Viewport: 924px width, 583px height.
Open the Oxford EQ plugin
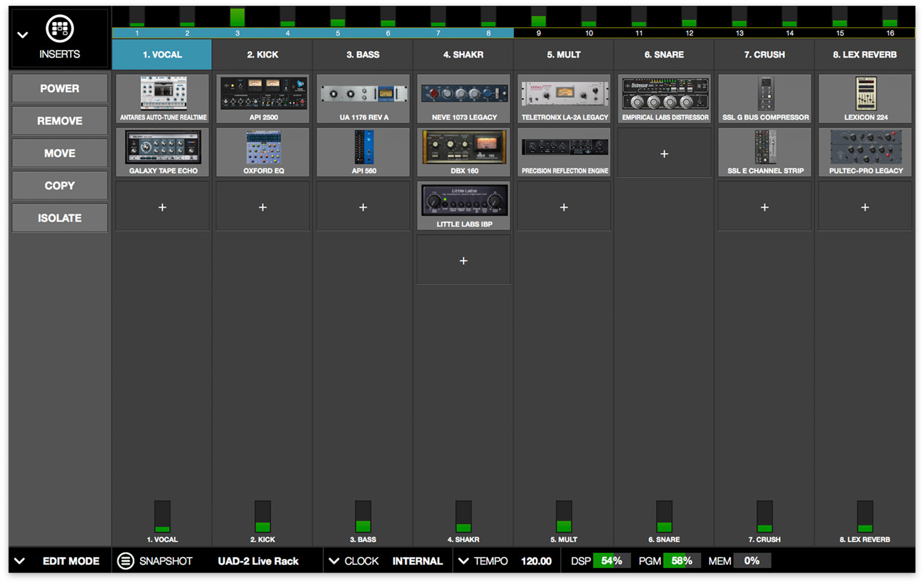pos(263,152)
